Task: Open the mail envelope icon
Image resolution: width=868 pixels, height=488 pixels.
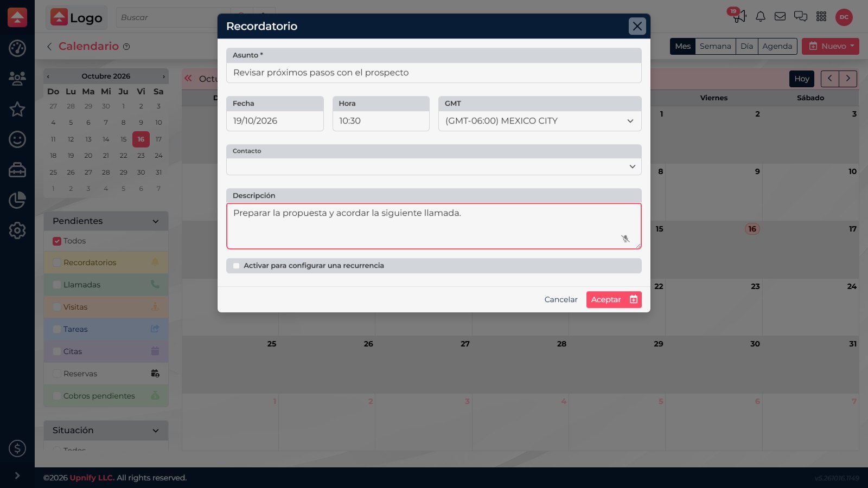Action: tap(780, 16)
